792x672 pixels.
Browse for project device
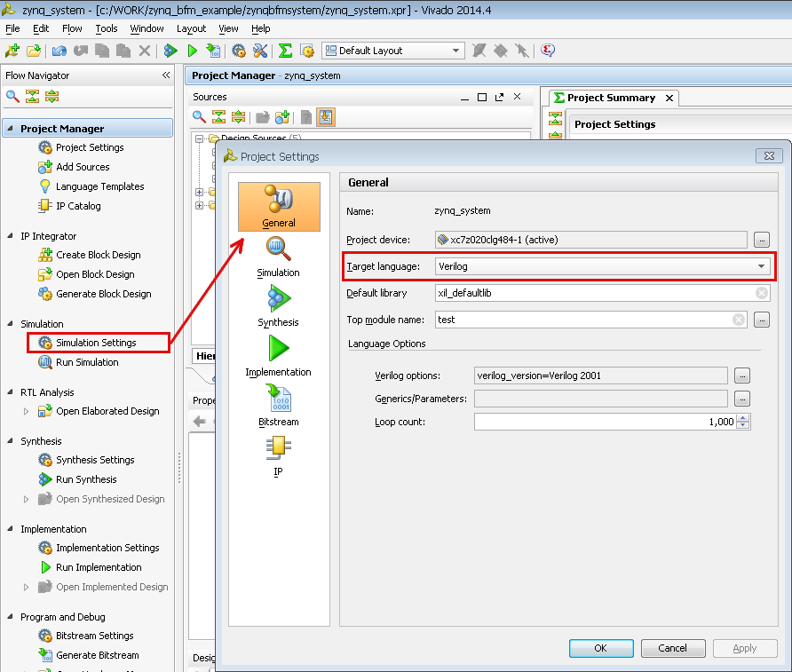762,240
